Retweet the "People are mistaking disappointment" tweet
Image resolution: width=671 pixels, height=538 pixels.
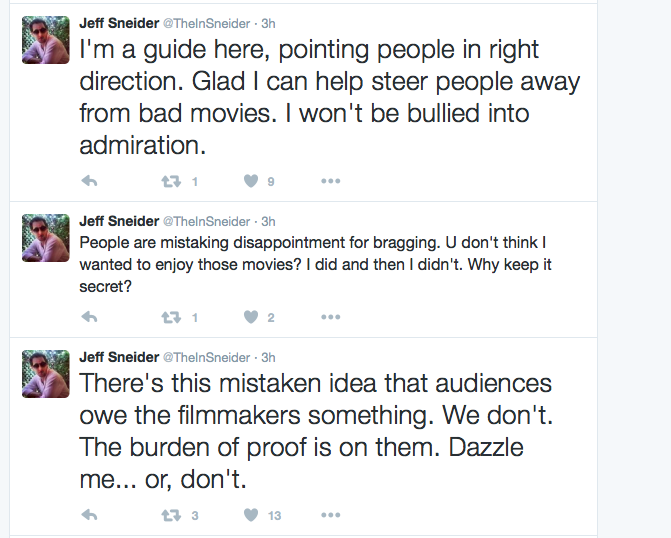coord(171,318)
